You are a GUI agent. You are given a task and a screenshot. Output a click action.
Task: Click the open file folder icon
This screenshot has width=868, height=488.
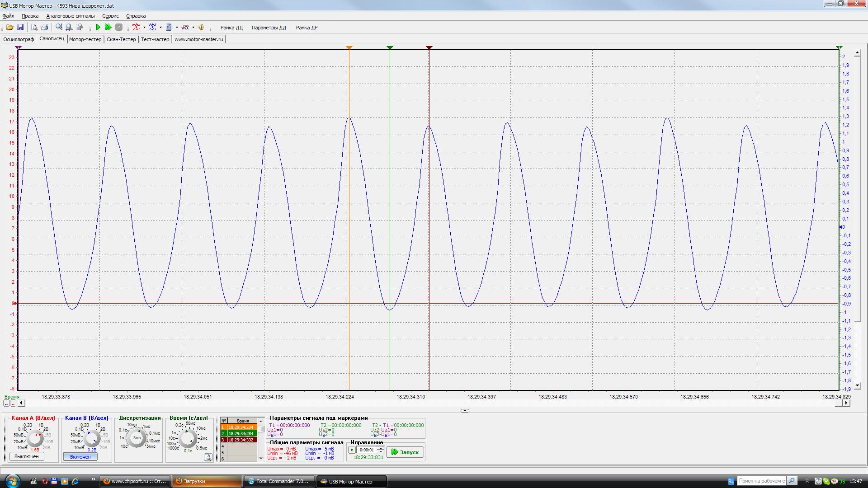tap(9, 28)
